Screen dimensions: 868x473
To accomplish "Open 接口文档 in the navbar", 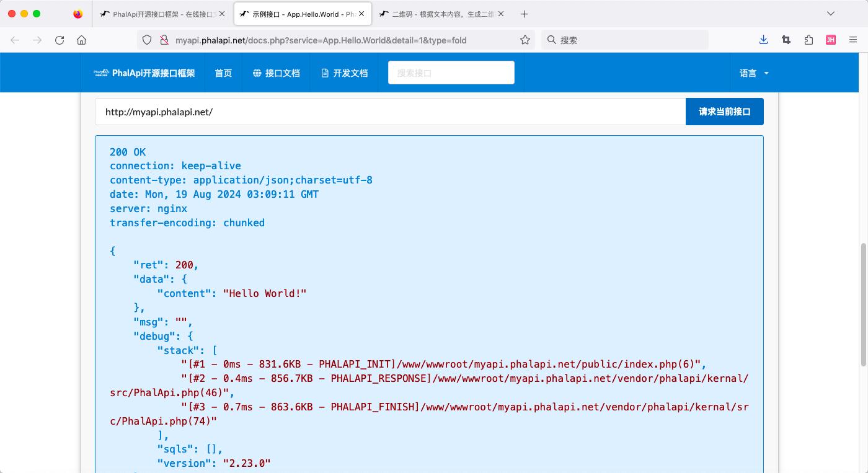I will [x=276, y=73].
